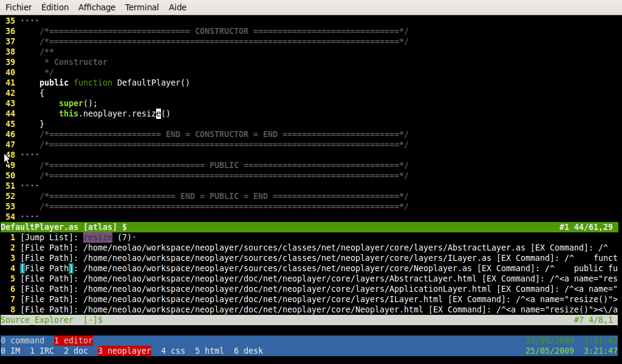Click 'function' keyword on line 41
Image resolution: width=622 pixels, height=364 pixels.
(93, 83)
